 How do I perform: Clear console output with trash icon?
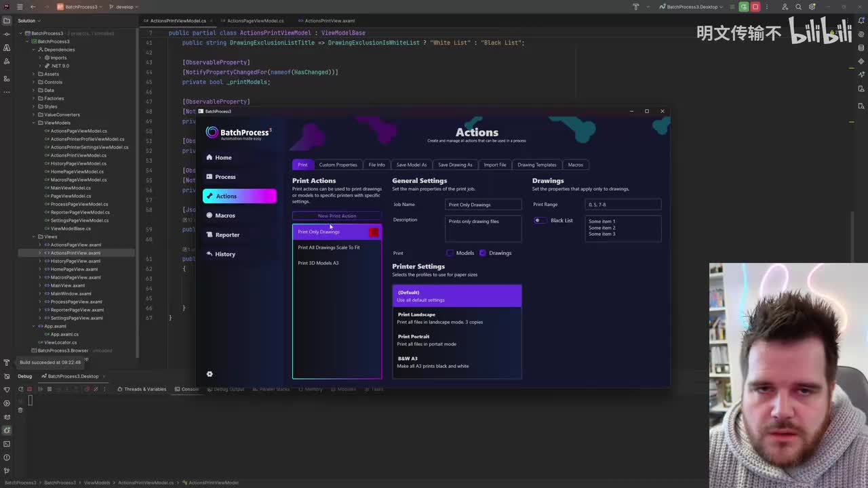(20, 409)
